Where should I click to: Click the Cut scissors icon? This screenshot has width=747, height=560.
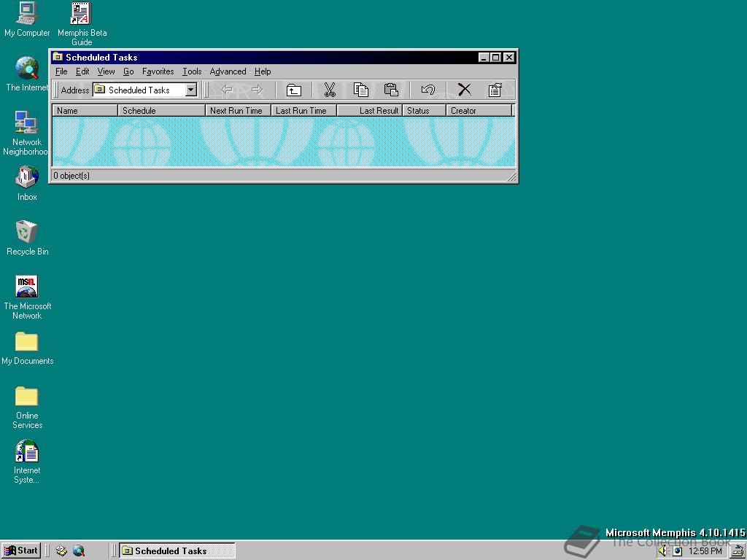pyautogui.click(x=330, y=90)
